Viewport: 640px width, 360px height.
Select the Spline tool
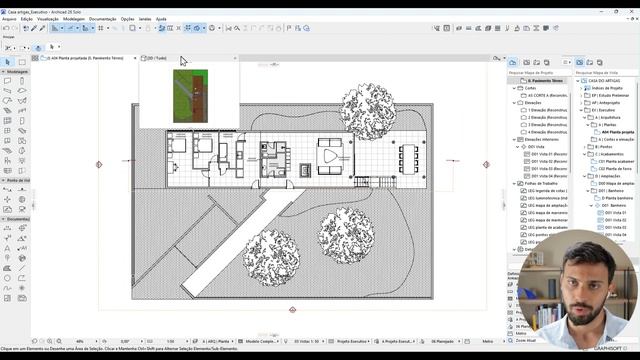7,288
